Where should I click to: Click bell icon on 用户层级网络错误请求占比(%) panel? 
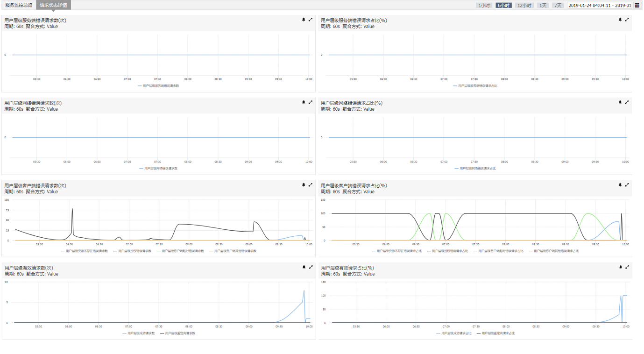click(x=620, y=102)
